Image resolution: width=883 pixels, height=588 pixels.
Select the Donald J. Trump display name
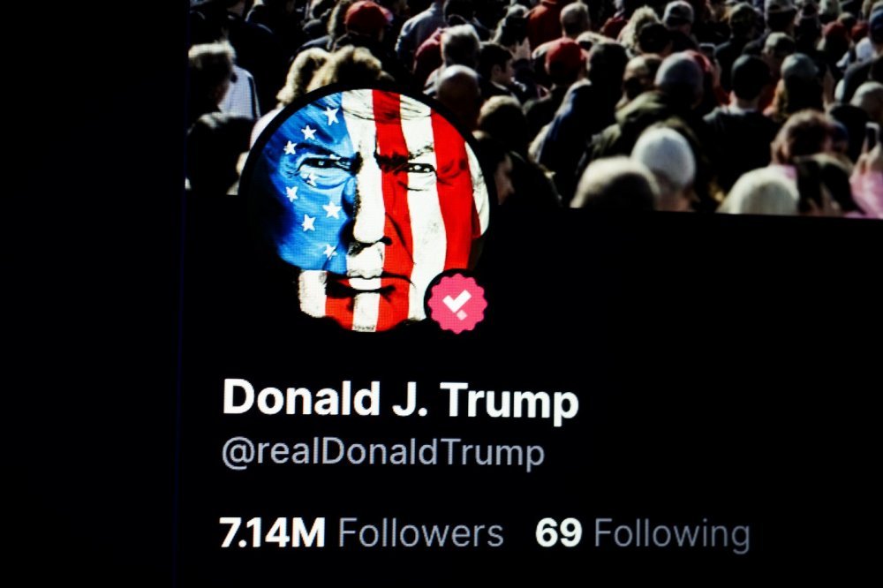pos(400,399)
